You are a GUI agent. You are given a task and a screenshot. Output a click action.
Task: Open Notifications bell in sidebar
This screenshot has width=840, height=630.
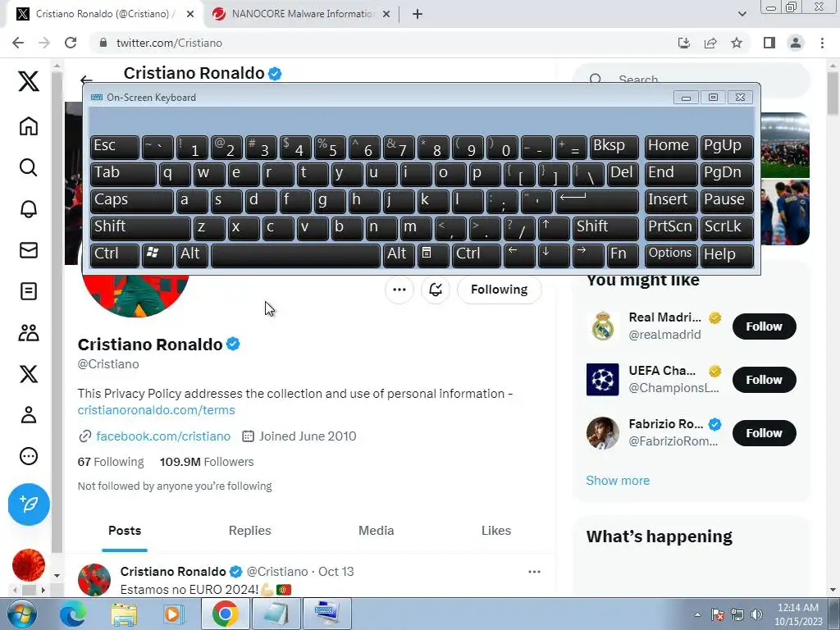[x=29, y=209]
